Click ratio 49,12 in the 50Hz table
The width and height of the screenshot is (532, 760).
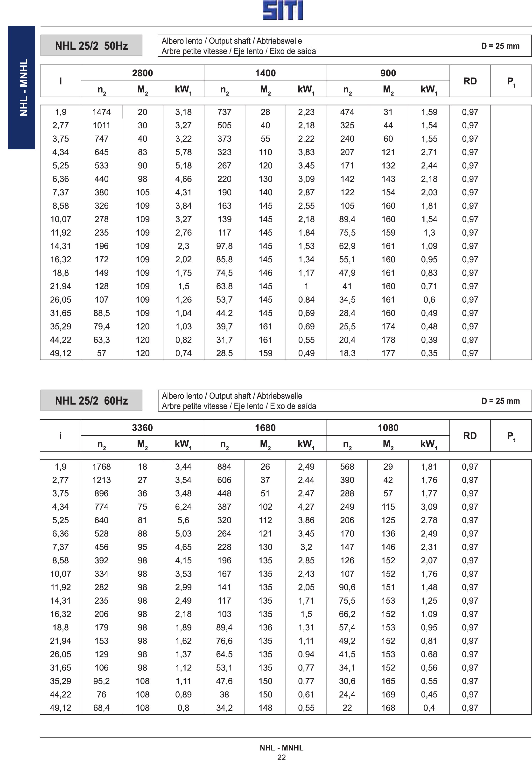click(61, 353)
